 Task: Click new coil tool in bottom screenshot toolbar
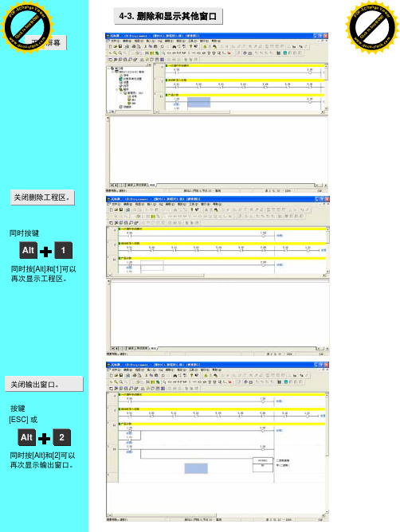coord(200,381)
